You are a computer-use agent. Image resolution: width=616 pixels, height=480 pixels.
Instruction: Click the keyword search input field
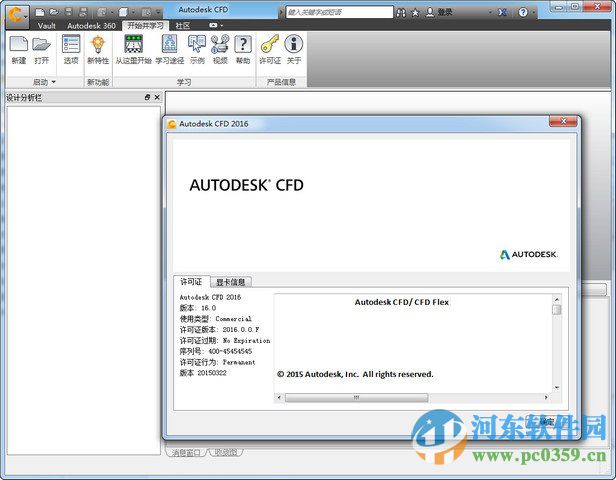(x=339, y=12)
